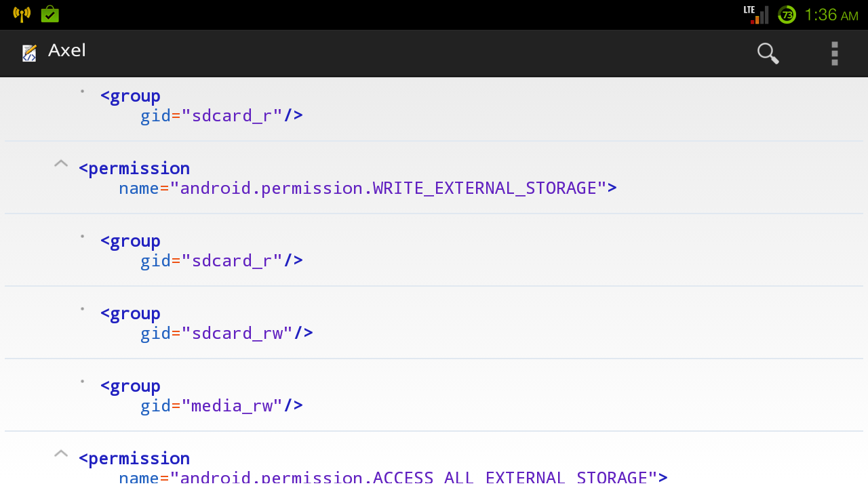
Task: Open the search magnifier icon
Action: coord(768,53)
